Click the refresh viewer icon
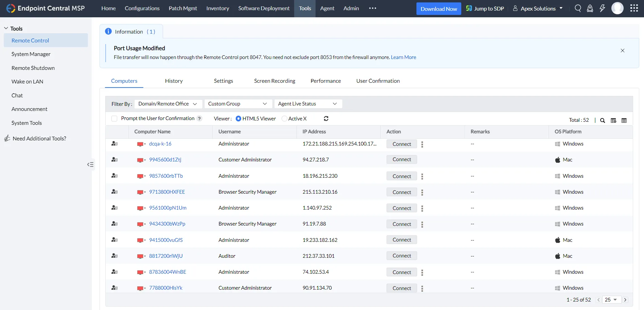 pyautogui.click(x=326, y=118)
